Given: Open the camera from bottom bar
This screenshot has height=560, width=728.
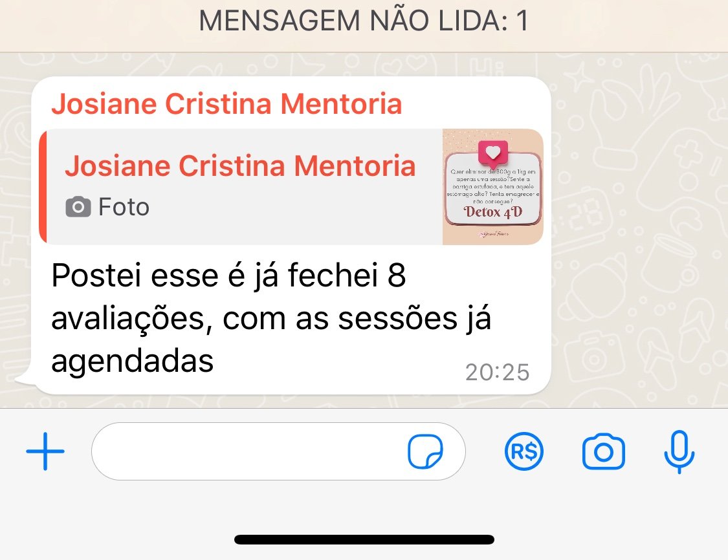Looking at the screenshot, I should coord(604,451).
